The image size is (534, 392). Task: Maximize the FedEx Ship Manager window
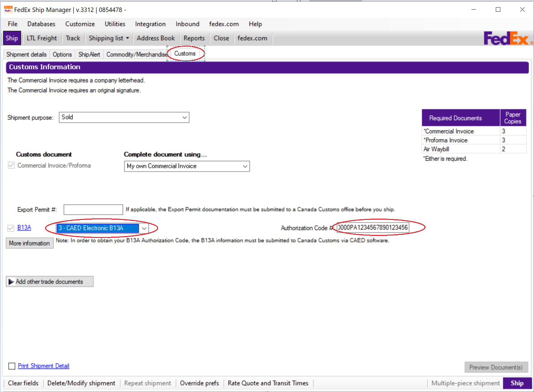(498, 10)
